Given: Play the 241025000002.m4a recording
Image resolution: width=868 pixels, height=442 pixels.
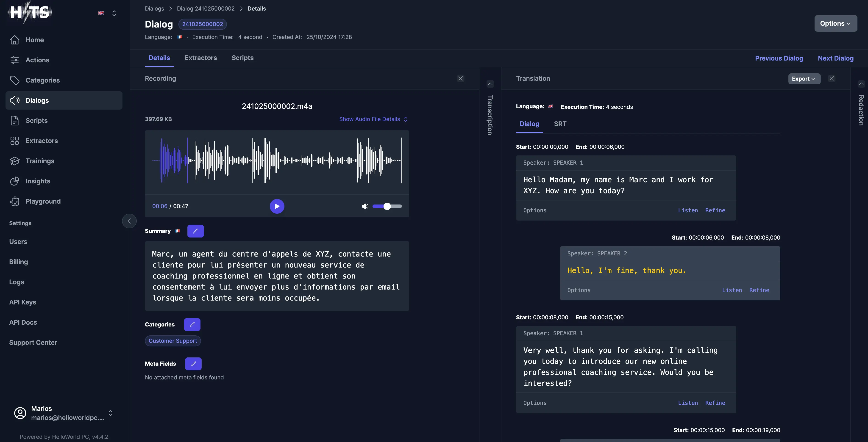Looking at the screenshot, I should pyautogui.click(x=277, y=206).
